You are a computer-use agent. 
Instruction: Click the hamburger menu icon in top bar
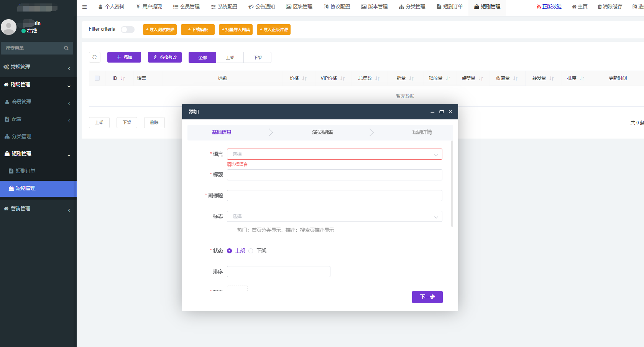[x=85, y=7]
